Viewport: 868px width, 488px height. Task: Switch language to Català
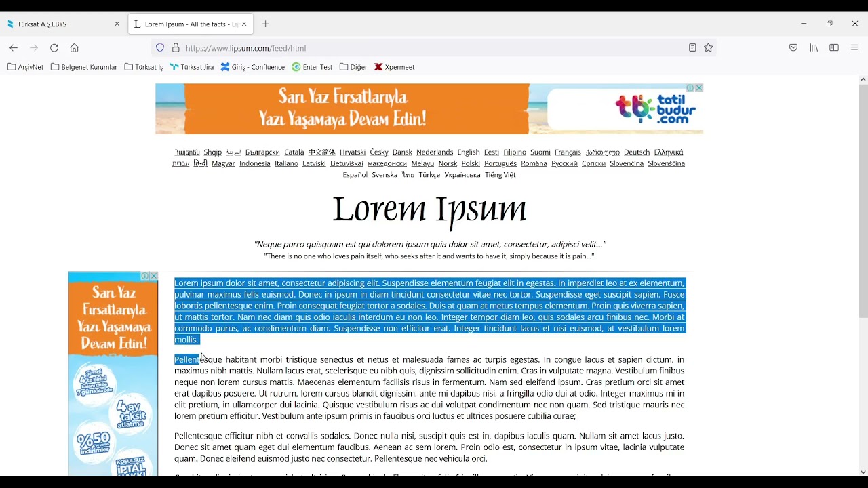click(x=294, y=152)
